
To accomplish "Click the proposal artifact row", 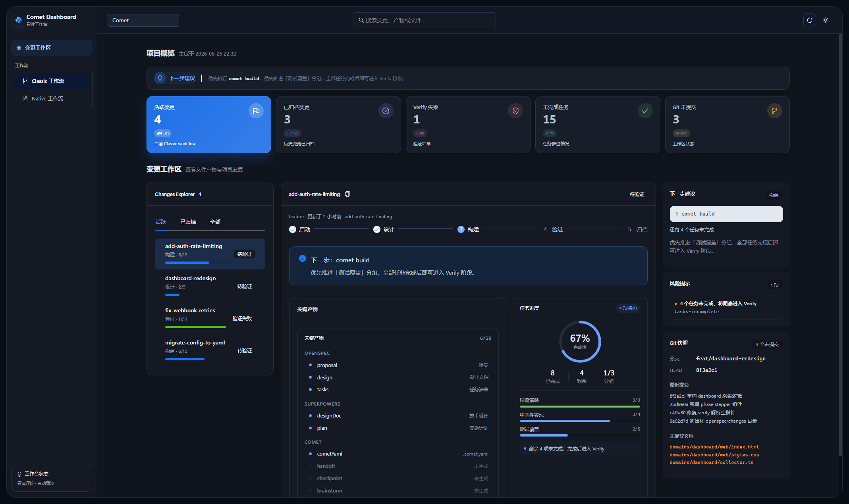I will coord(398,365).
